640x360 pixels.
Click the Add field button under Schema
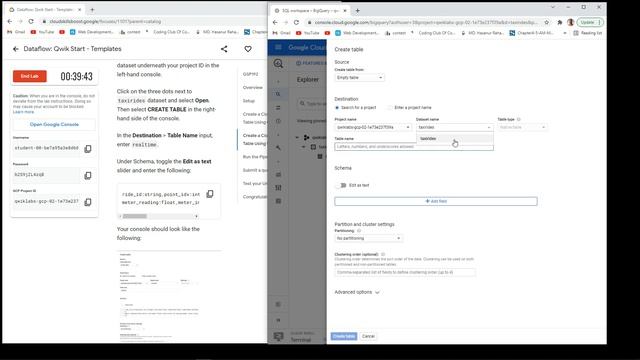(436, 201)
